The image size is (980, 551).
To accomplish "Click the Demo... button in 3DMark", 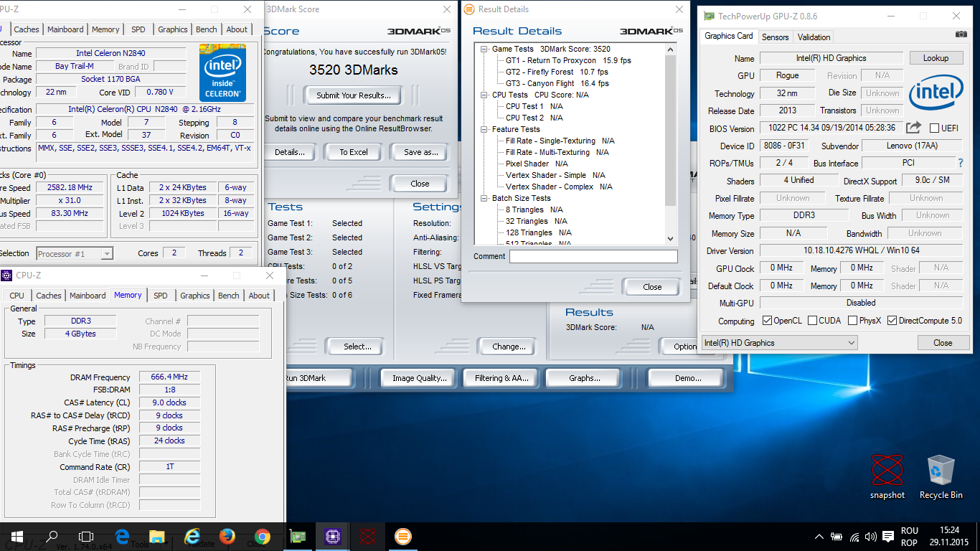I will click(687, 378).
